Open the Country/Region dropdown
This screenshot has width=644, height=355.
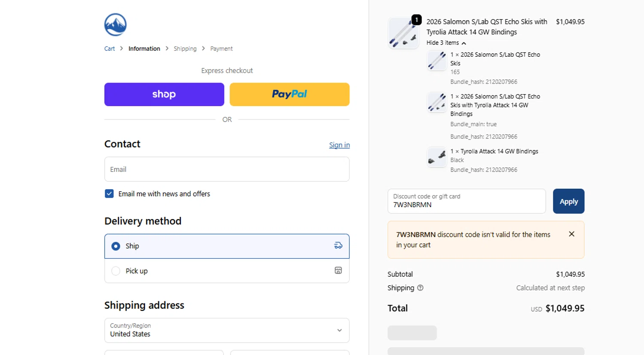pos(227,330)
